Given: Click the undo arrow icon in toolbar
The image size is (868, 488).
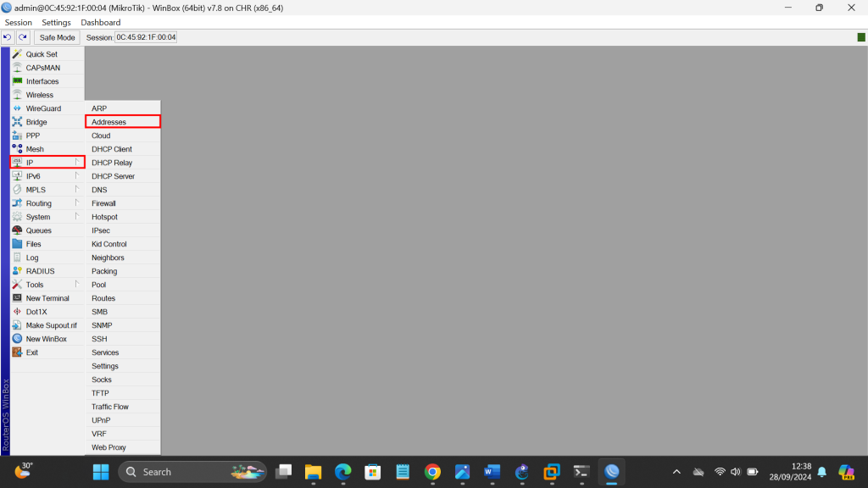Looking at the screenshot, I should [8, 37].
